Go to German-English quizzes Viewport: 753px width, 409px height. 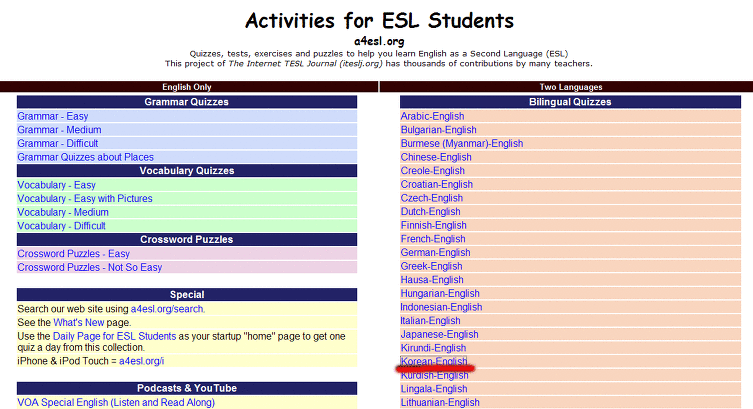(x=436, y=253)
